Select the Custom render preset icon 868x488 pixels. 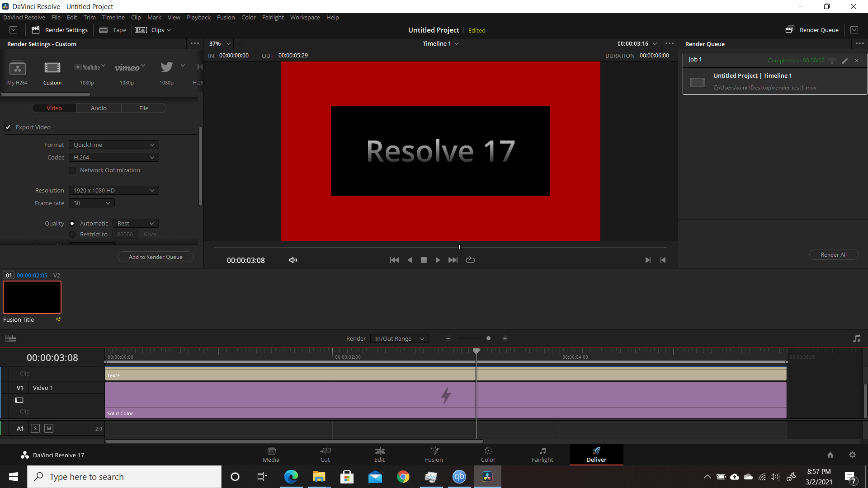pos(52,68)
